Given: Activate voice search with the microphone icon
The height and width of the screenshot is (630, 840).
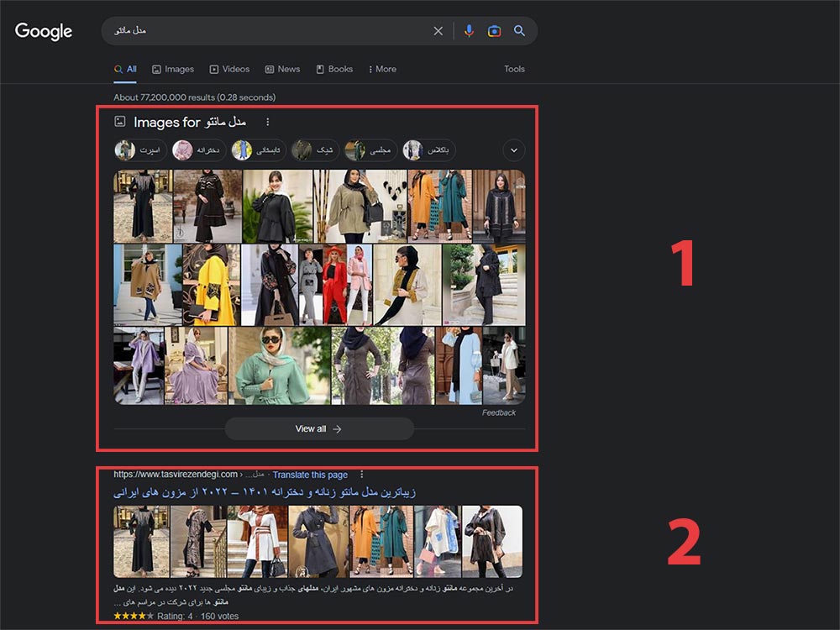Looking at the screenshot, I should [469, 31].
